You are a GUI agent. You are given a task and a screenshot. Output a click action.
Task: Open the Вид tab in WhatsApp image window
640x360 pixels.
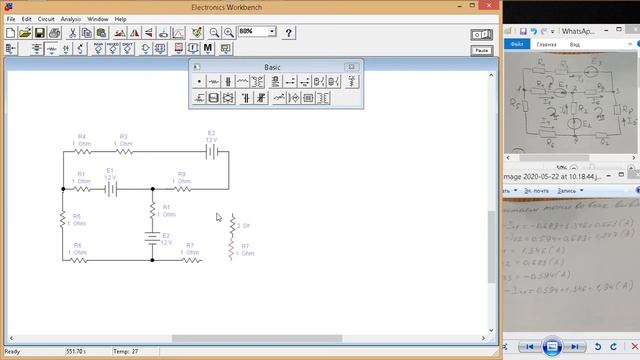575,44
